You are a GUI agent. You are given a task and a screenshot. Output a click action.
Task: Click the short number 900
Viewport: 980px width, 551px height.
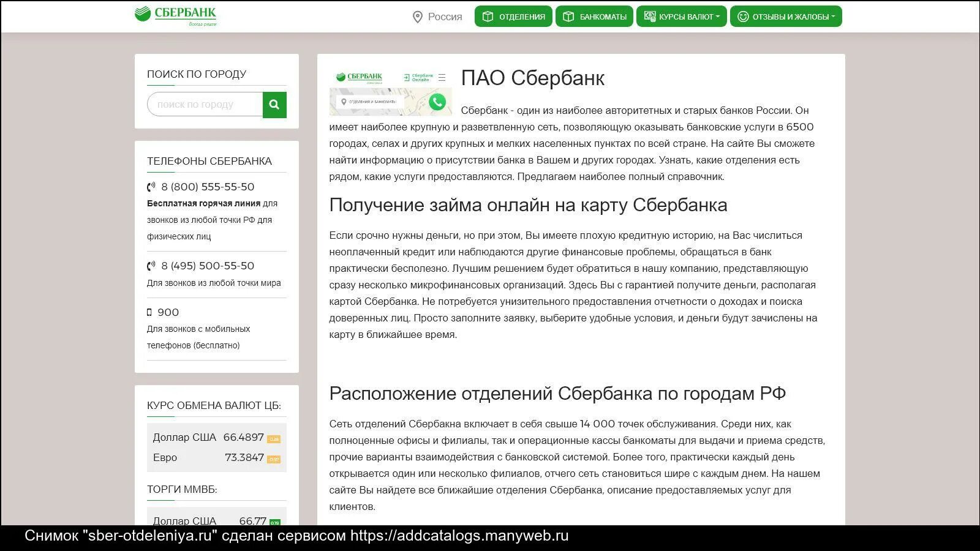click(168, 312)
